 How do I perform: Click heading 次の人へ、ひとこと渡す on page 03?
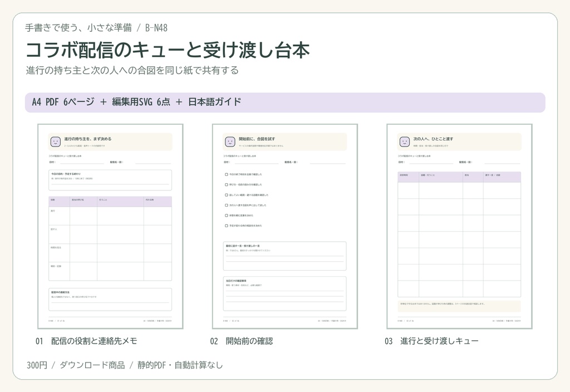click(433, 139)
